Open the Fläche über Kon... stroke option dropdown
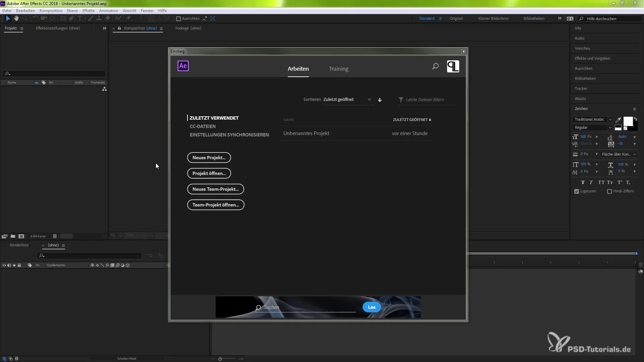This screenshot has height=362, width=644. click(x=619, y=154)
